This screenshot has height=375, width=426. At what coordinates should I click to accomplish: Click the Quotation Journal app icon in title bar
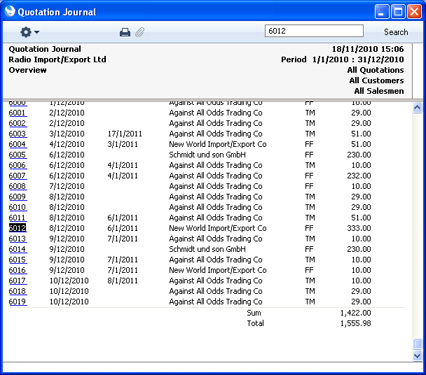click(x=10, y=11)
